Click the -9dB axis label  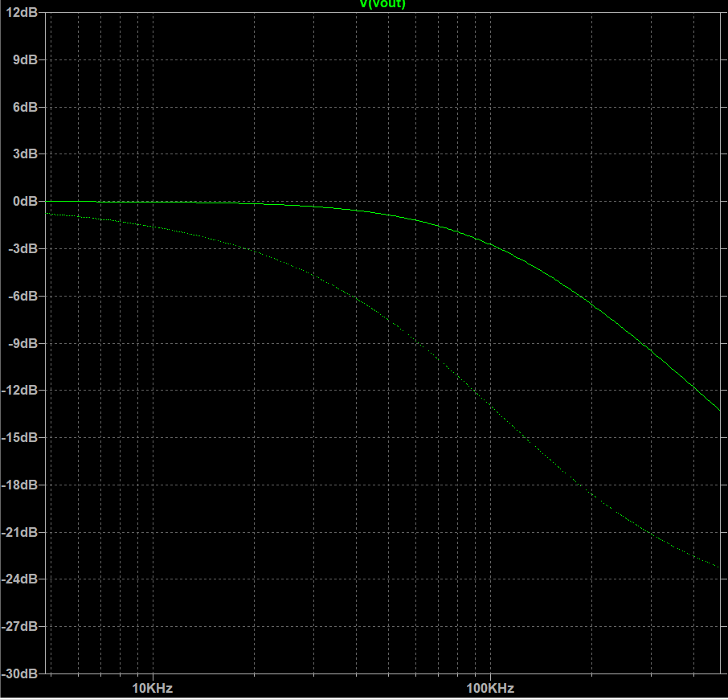coord(22,343)
